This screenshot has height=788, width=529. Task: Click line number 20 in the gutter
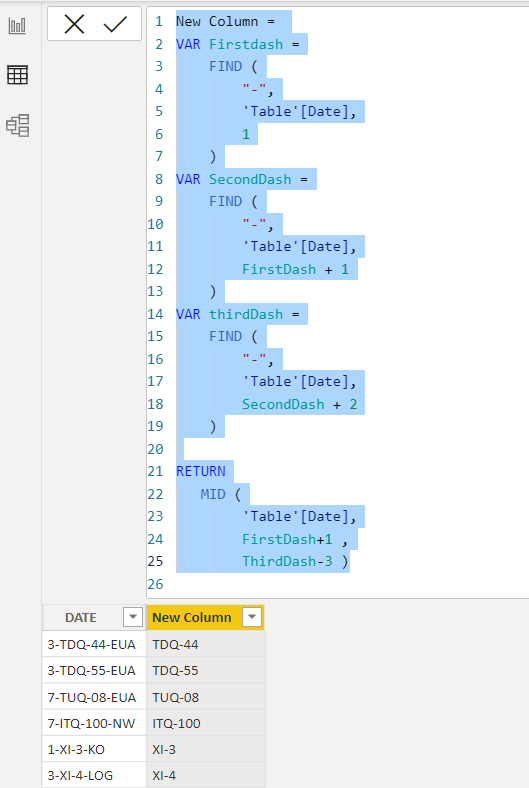pyautogui.click(x=155, y=449)
